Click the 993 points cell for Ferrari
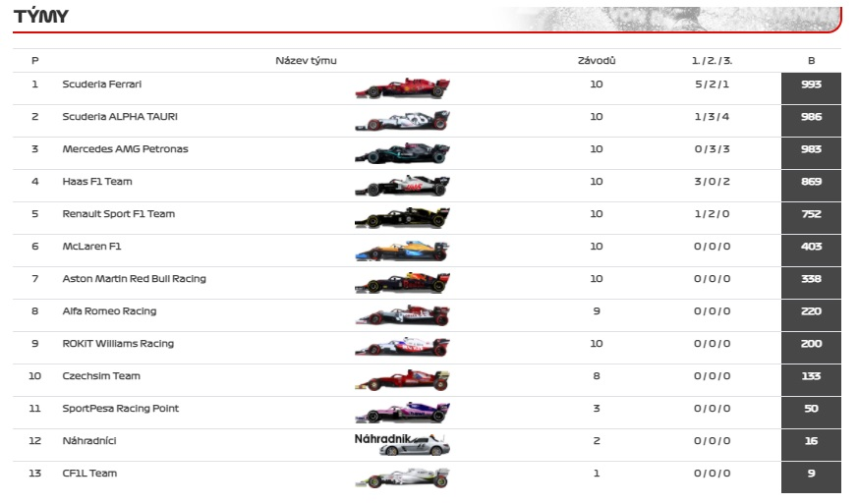Image resolution: width=859 pixels, height=504 pixels. pos(811,85)
